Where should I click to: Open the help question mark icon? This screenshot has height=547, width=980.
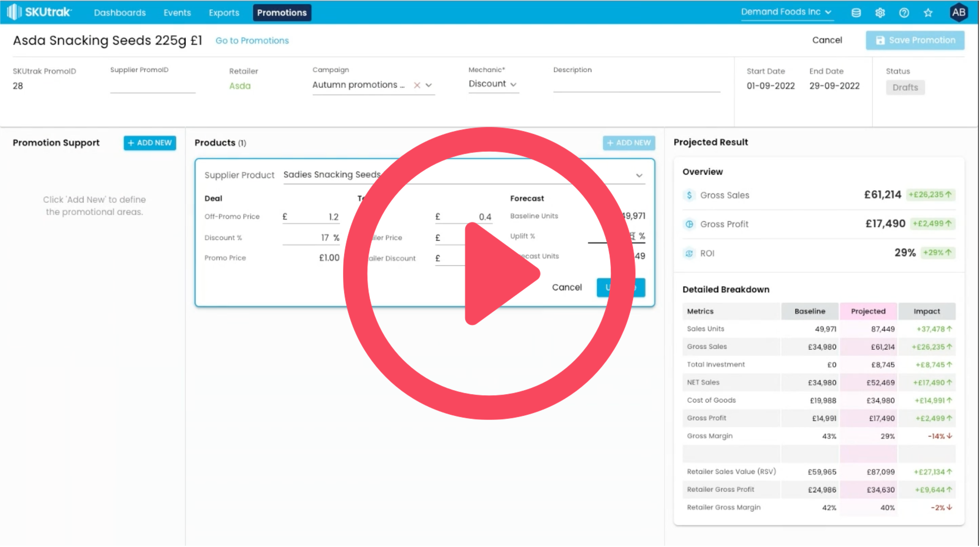904,13
